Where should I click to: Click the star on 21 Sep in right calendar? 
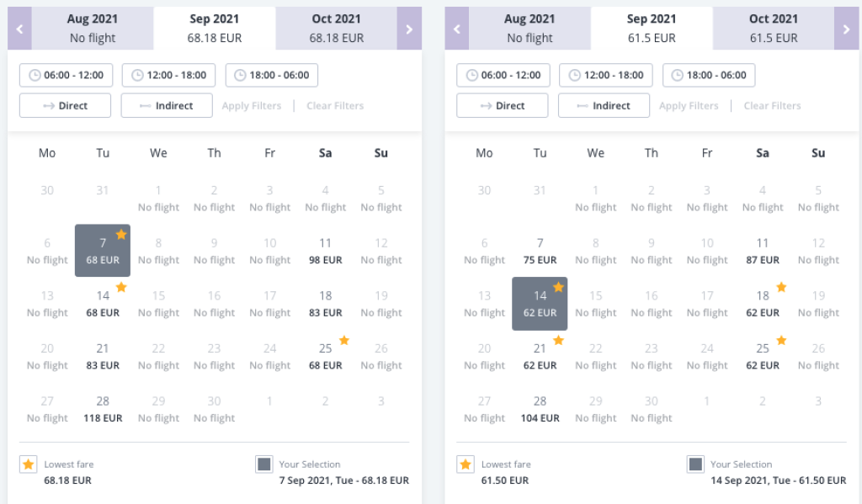[558, 341]
